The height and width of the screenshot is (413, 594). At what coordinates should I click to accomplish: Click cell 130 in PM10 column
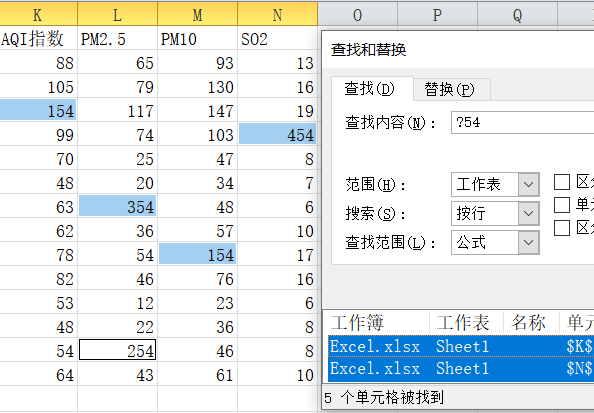click(198, 87)
